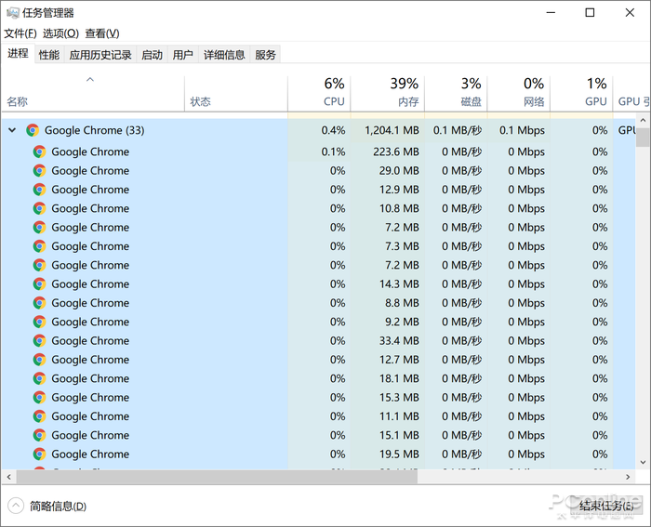This screenshot has width=651, height=527.
Task: Click the 0.1% CPU value
Action: pyautogui.click(x=333, y=152)
